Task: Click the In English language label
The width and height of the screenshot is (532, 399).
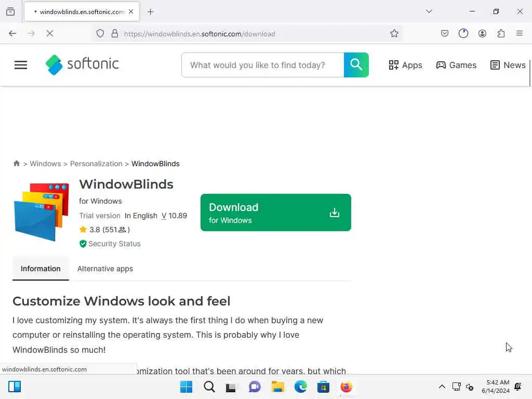Action: click(x=141, y=216)
